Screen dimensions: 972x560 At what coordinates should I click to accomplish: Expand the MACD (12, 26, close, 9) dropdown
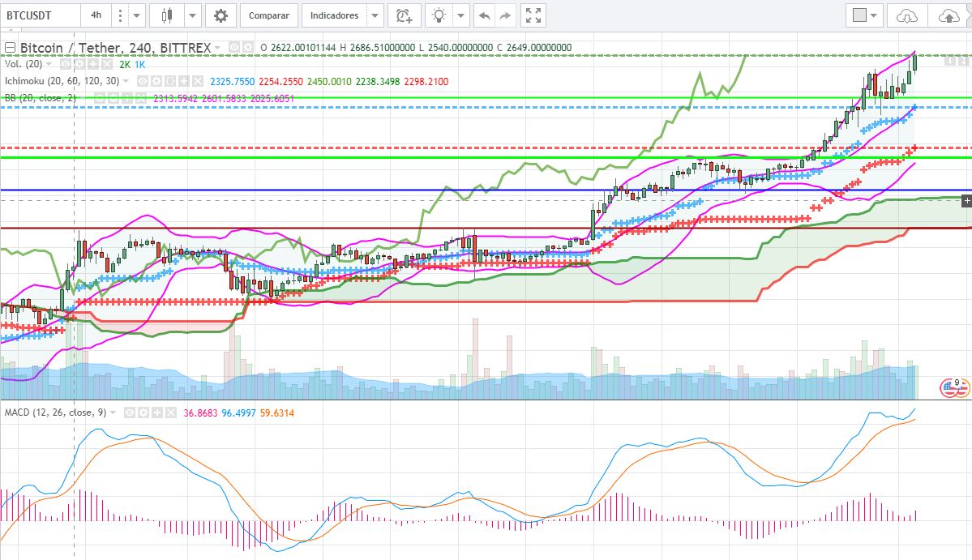[113, 413]
